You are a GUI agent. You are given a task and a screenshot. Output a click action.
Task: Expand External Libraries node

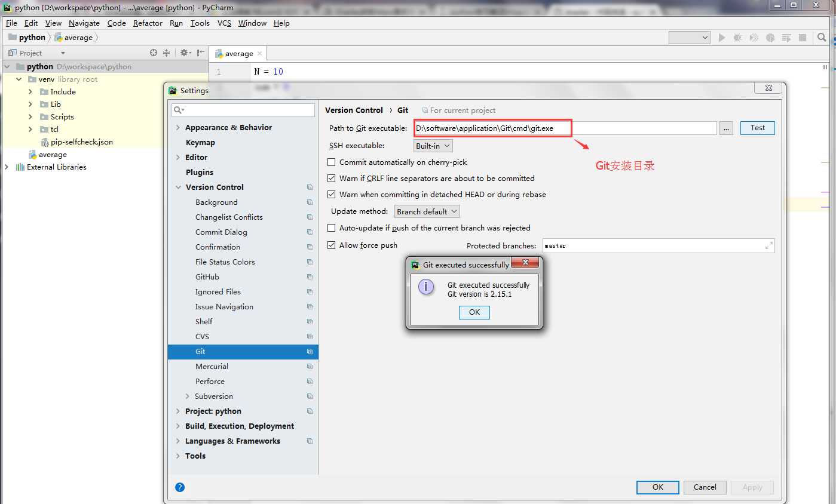coord(7,167)
